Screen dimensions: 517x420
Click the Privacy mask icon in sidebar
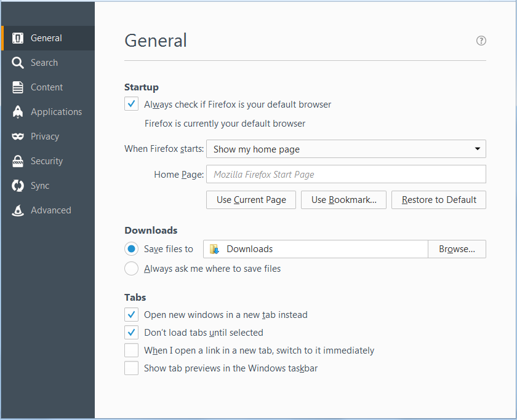tap(18, 137)
